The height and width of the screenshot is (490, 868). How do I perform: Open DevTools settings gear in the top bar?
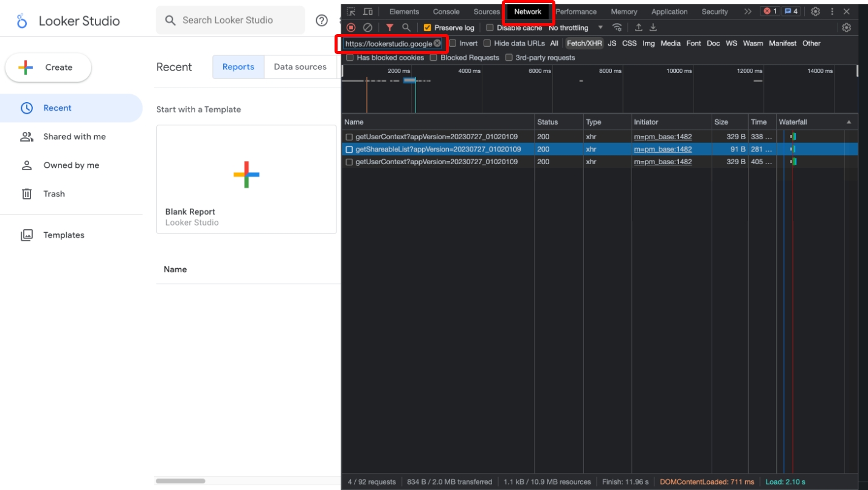816,12
